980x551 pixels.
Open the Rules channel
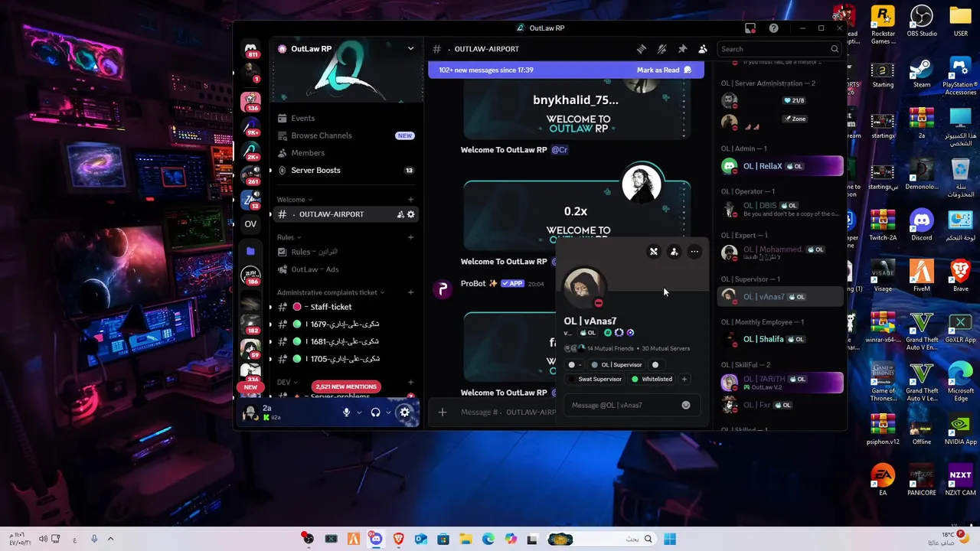(x=345, y=252)
